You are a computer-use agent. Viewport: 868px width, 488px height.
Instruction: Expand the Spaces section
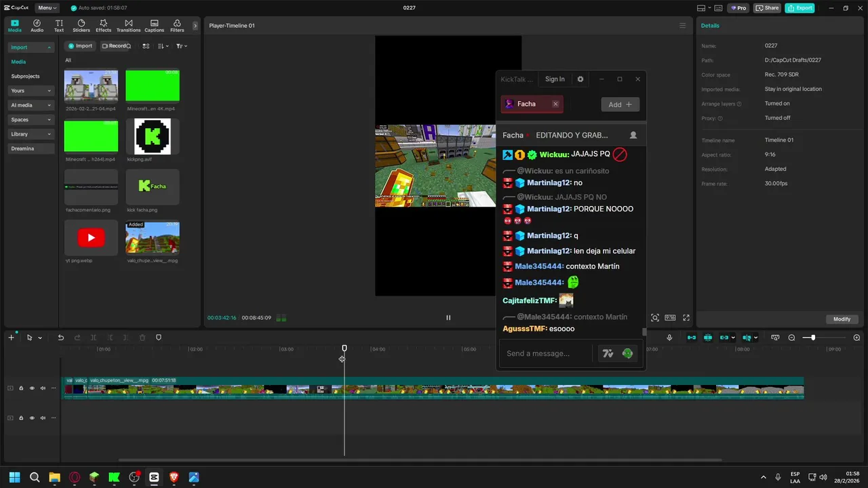pos(31,120)
